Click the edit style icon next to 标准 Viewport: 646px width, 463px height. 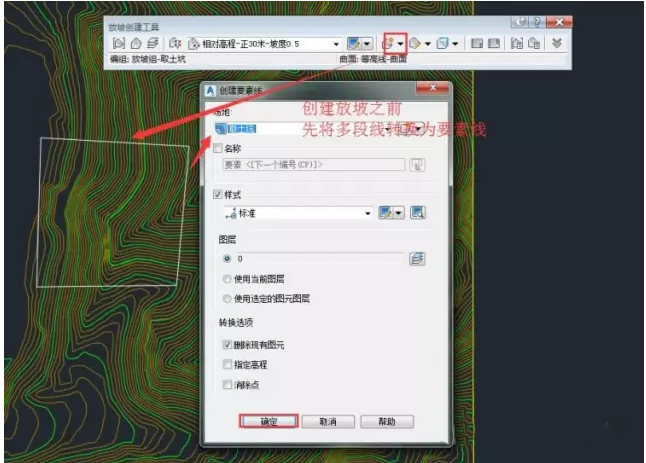click(388, 213)
